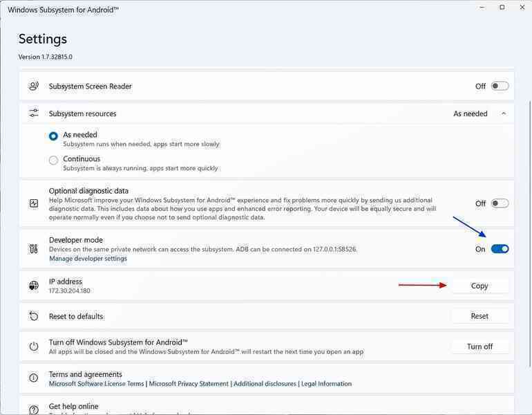Image resolution: width=532 pixels, height=415 pixels.
Task: Copy the IP address
Action: click(x=479, y=286)
